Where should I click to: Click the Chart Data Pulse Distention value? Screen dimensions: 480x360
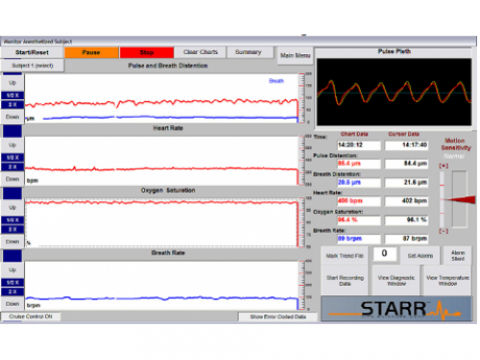pos(359,164)
